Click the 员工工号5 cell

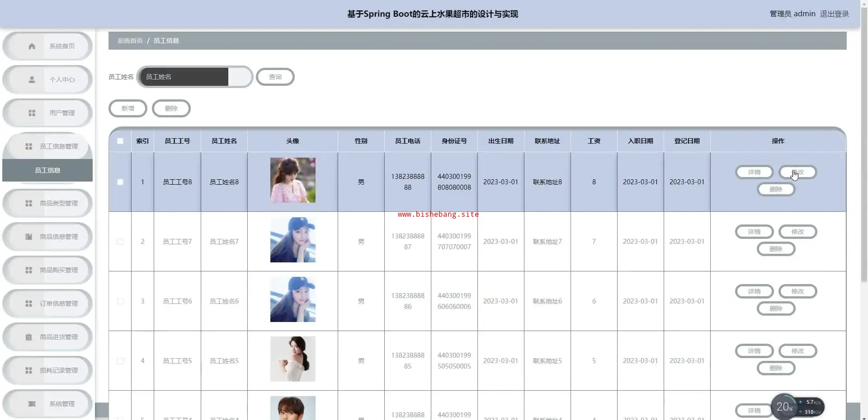pyautogui.click(x=177, y=361)
